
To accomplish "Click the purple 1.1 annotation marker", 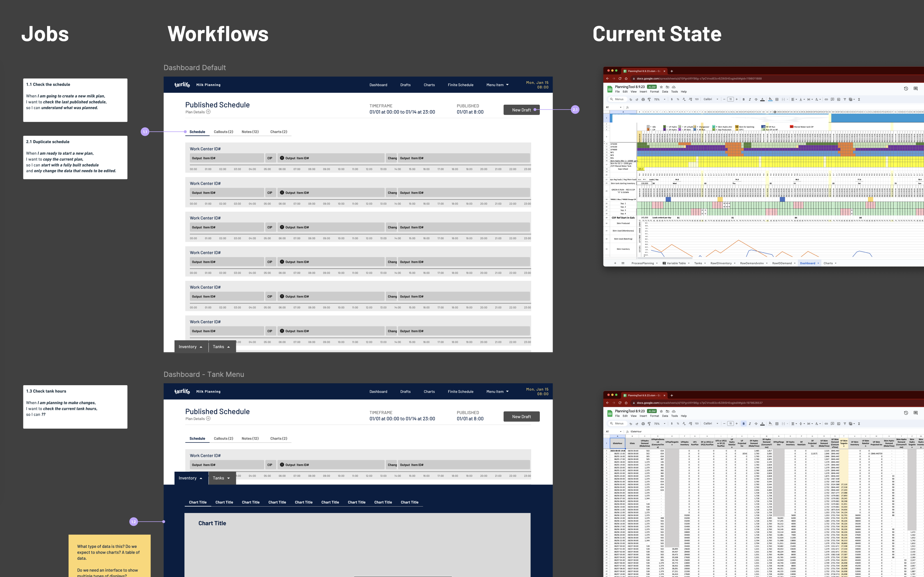I will 145,132.
